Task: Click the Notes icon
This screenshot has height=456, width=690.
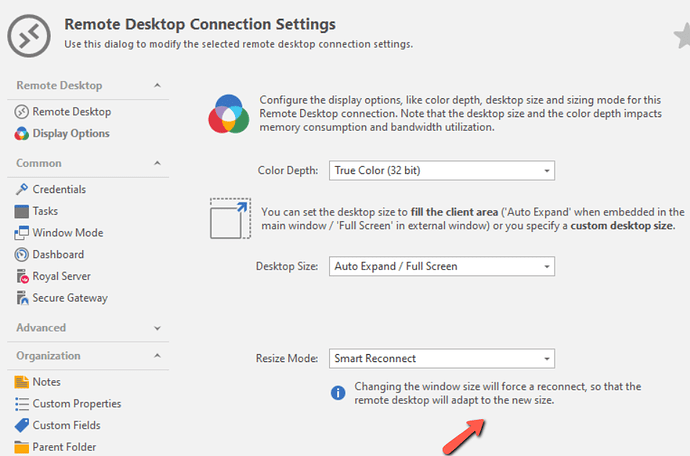Action: 22,382
